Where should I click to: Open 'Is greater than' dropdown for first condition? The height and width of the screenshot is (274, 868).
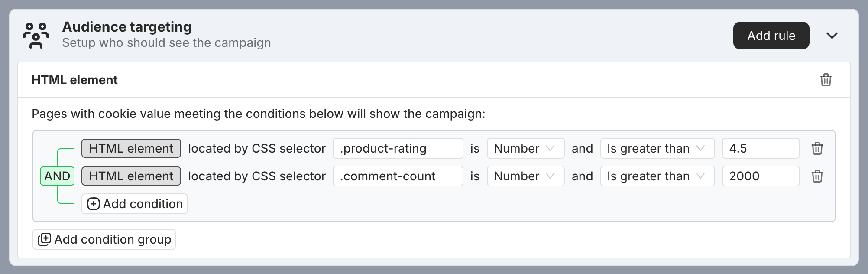click(x=657, y=148)
